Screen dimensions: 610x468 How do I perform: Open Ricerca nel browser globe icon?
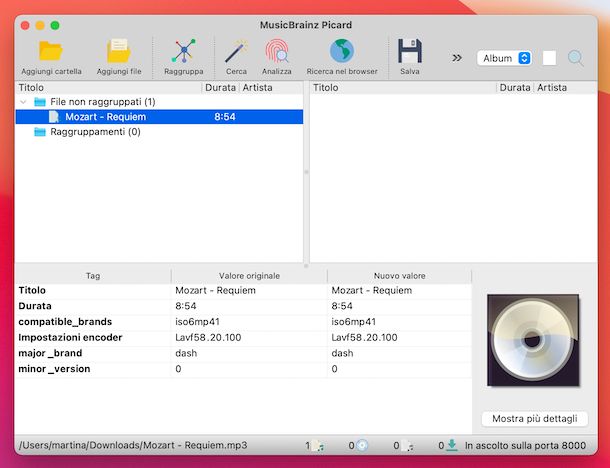(342, 51)
